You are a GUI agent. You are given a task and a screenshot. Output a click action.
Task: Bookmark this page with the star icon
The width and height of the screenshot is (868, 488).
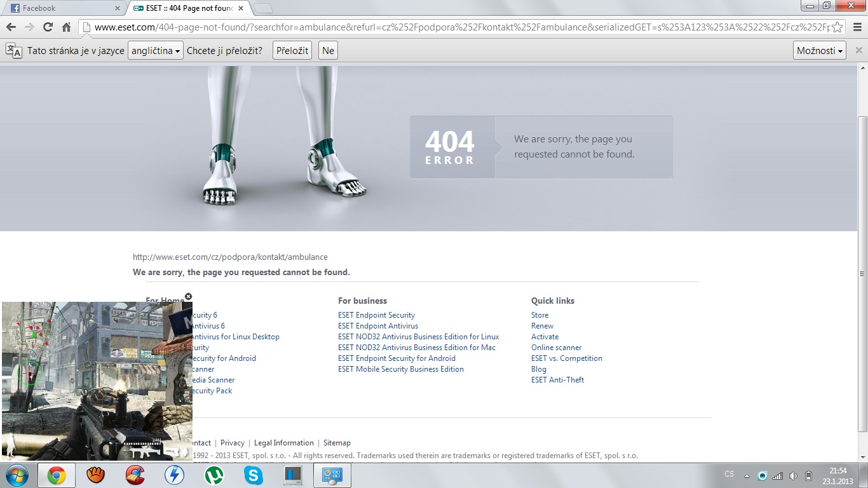coord(837,27)
